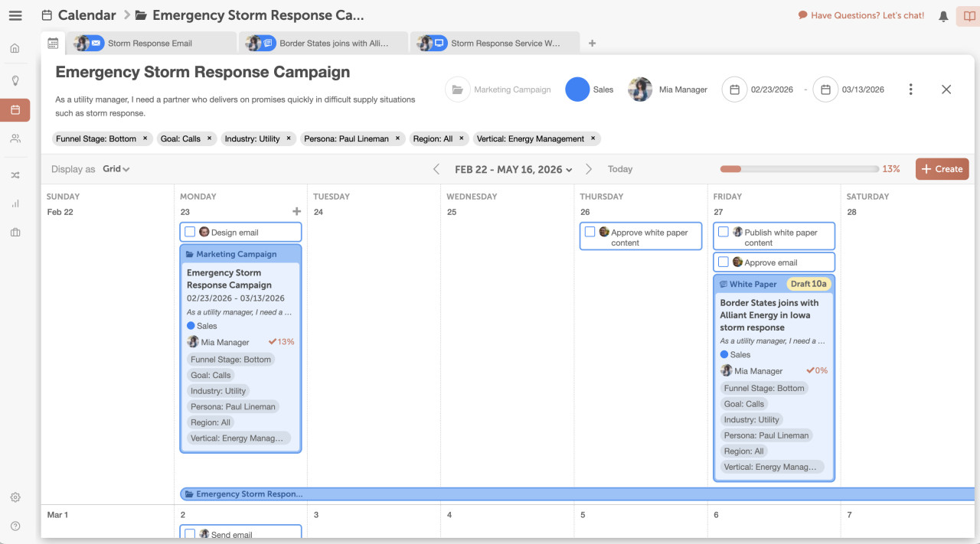
Task: Open the hamburger main menu
Action: pyautogui.click(x=15, y=15)
